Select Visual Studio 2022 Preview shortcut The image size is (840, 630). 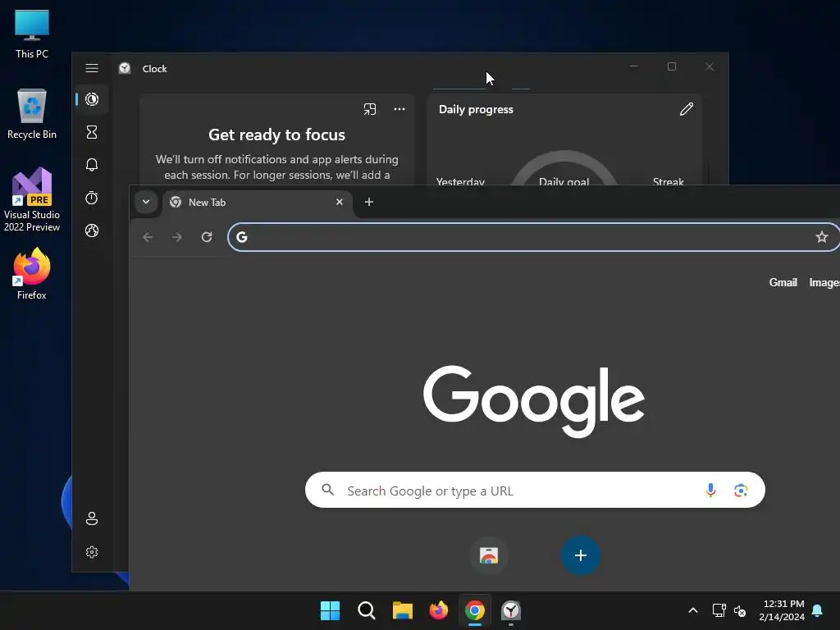32,199
